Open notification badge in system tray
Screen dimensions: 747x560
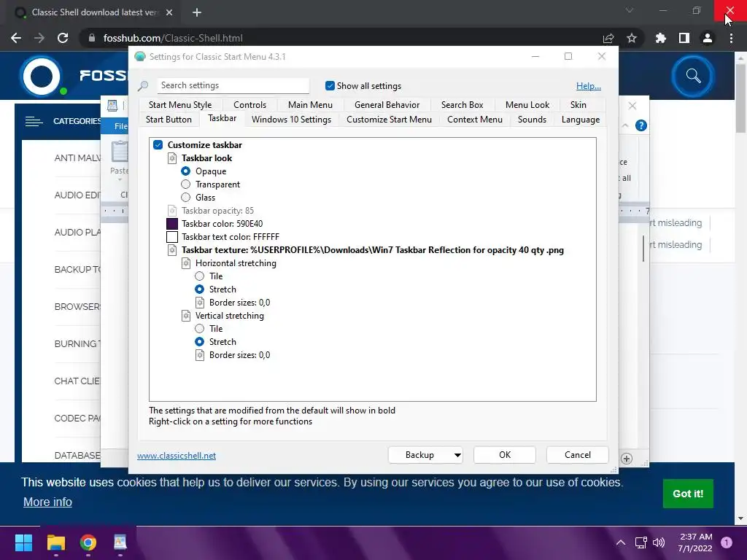point(726,542)
